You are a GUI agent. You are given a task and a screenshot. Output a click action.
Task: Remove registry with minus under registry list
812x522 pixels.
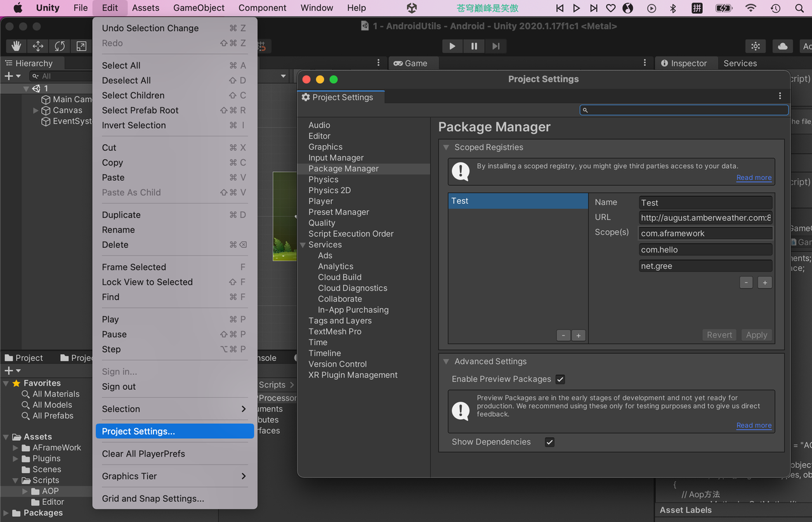(x=563, y=336)
